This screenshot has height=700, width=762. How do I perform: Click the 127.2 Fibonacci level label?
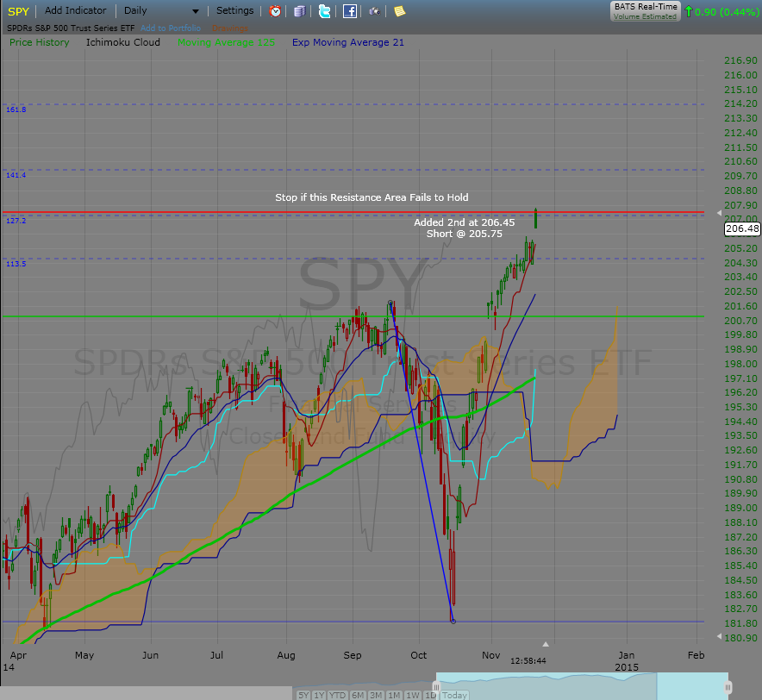click(16, 221)
